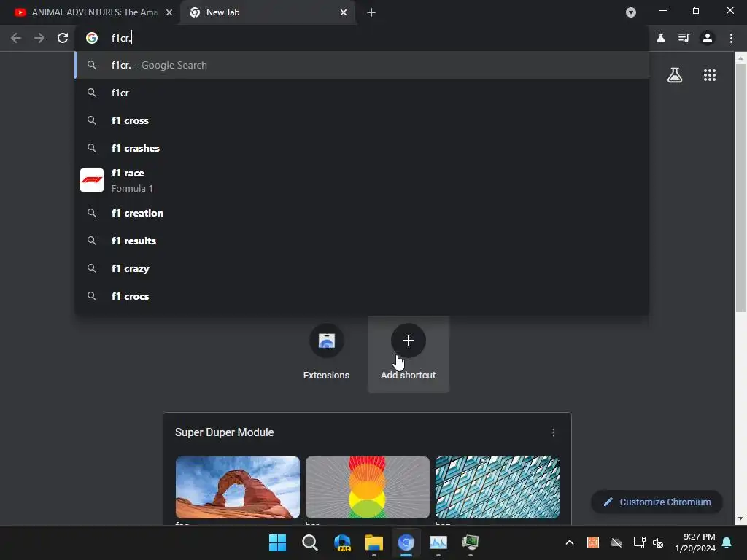Select the 'f1 results' suggestion
The height and width of the screenshot is (560, 747).
362,241
